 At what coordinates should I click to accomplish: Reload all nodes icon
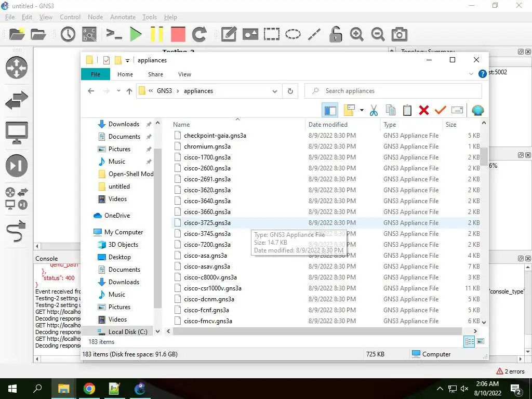(199, 34)
